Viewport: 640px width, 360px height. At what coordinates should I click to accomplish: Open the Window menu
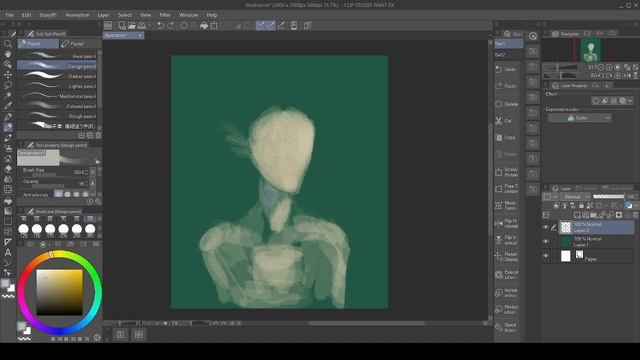tap(189, 15)
